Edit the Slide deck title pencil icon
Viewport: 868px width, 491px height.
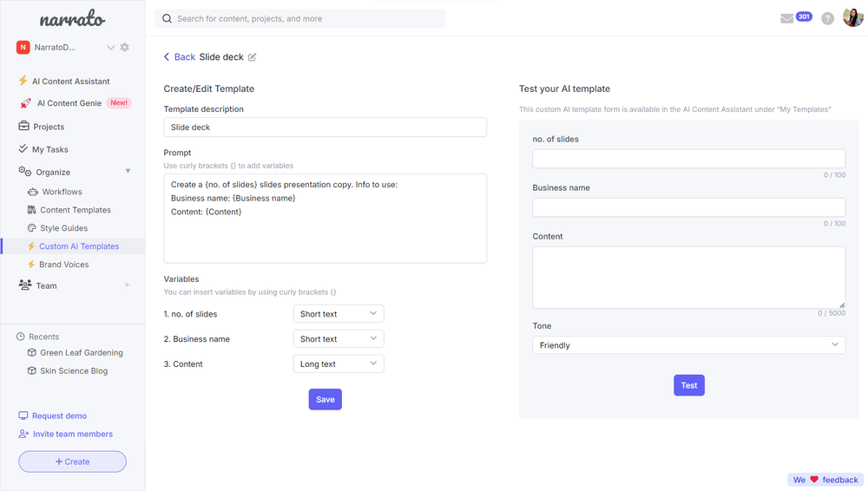point(253,57)
